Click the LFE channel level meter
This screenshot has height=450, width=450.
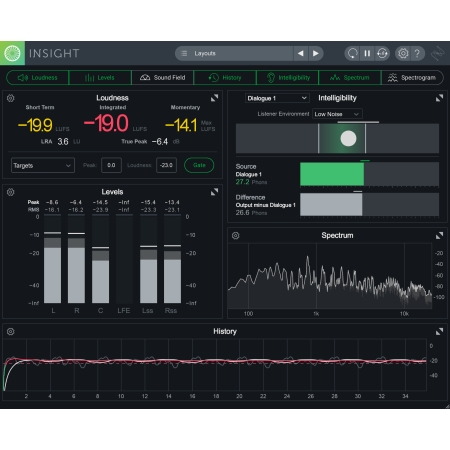124,259
